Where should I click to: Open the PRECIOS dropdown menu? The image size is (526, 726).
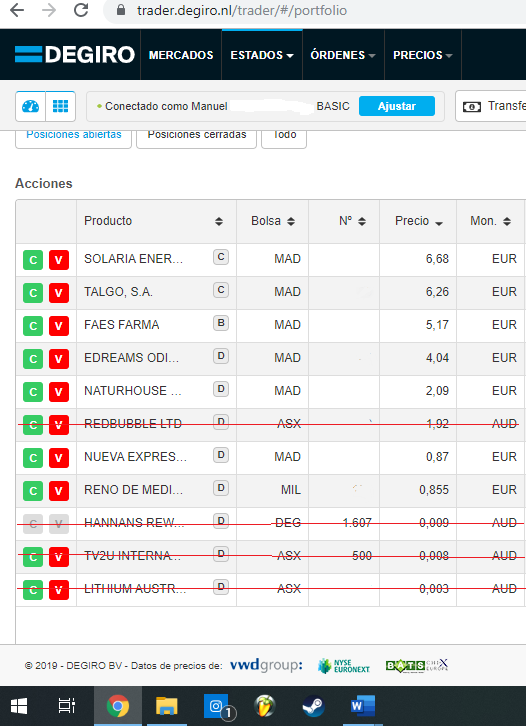[x=423, y=55]
